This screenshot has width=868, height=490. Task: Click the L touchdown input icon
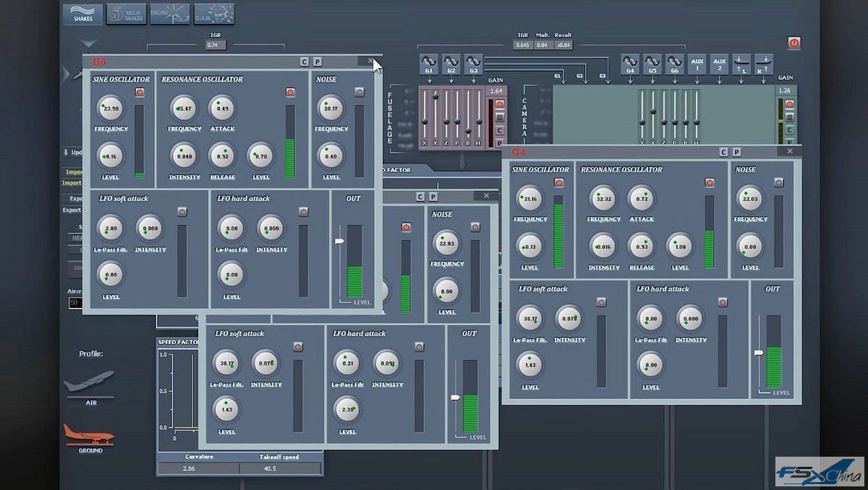point(741,64)
